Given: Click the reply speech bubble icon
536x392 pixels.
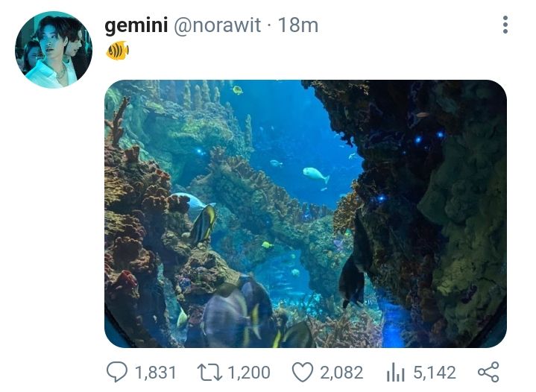Looking at the screenshot, I should point(119,372).
